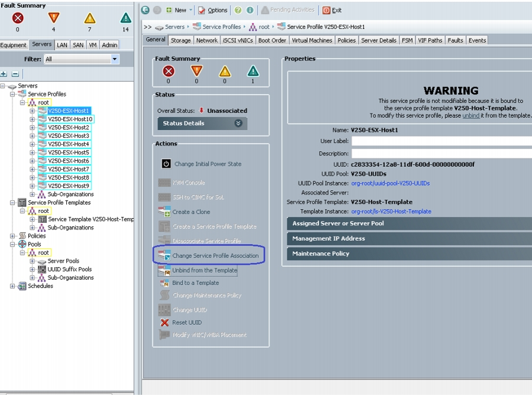Expand the Status Details section

(x=202, y=124)
